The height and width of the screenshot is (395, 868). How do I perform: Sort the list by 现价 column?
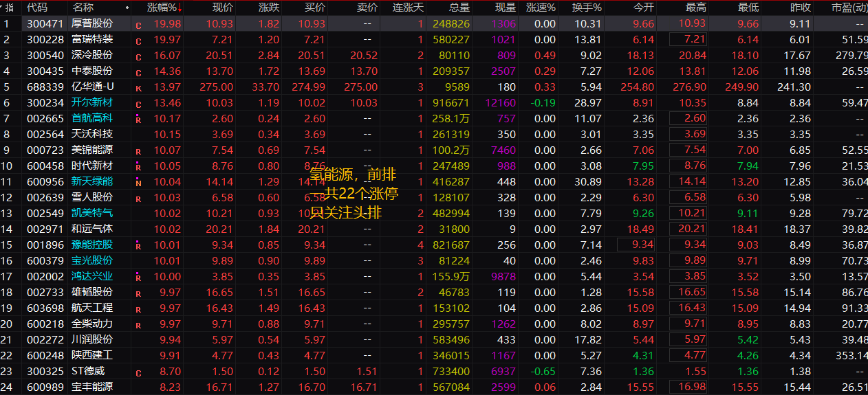click(x=223, y=8)
